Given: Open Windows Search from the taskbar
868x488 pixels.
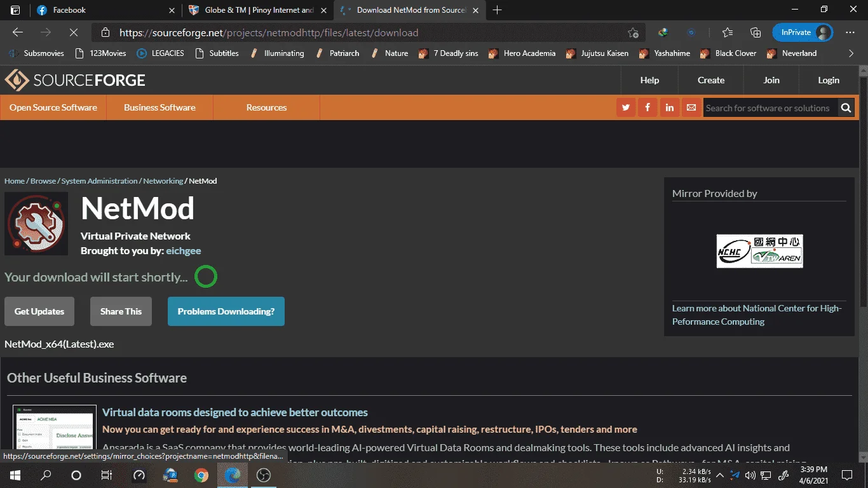Looking at the screenshot, I should tap(46, 475).
